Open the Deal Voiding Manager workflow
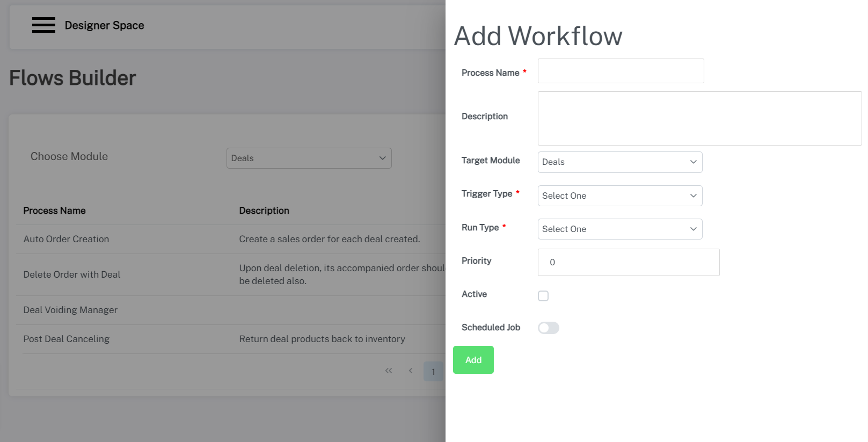 coord(70,310)
